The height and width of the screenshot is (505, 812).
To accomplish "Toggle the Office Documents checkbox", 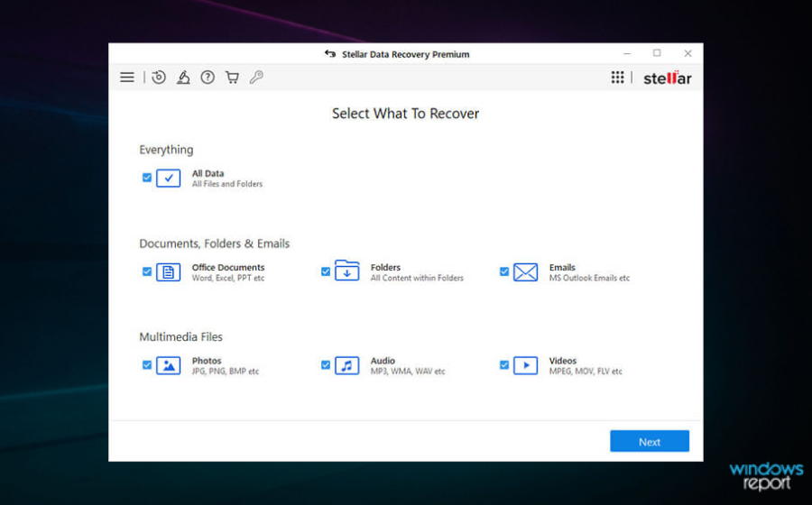I will [x=147, y=271].
